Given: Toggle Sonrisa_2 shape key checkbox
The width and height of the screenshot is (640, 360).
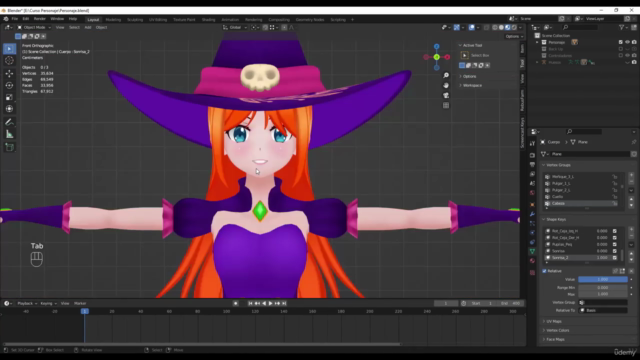Looking at the screenshot, I should click(x=615, y=258).
